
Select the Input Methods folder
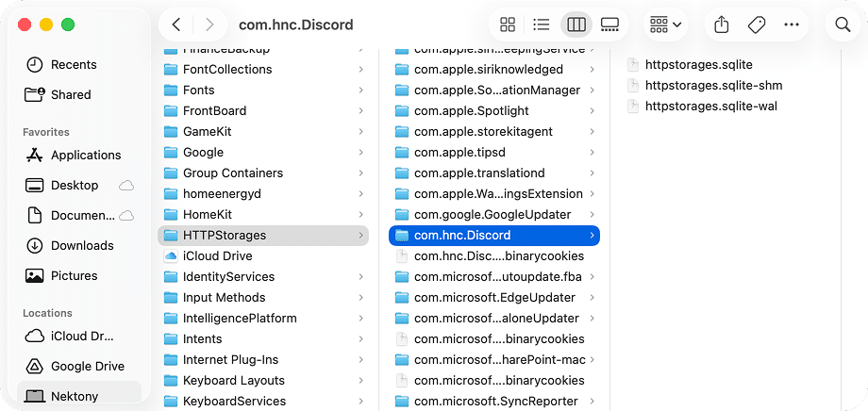pyautogui.click(x=263, y=298)
